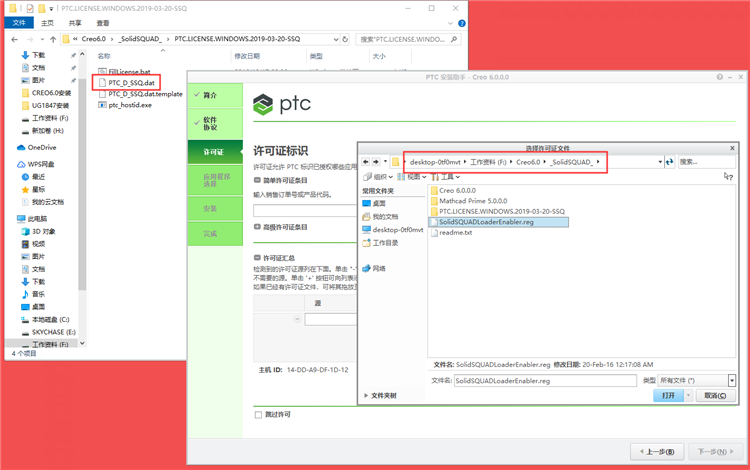Screen dimensions: 750x470
Task: Open PTC installer help icon in title bar
Action: [719, 77]
